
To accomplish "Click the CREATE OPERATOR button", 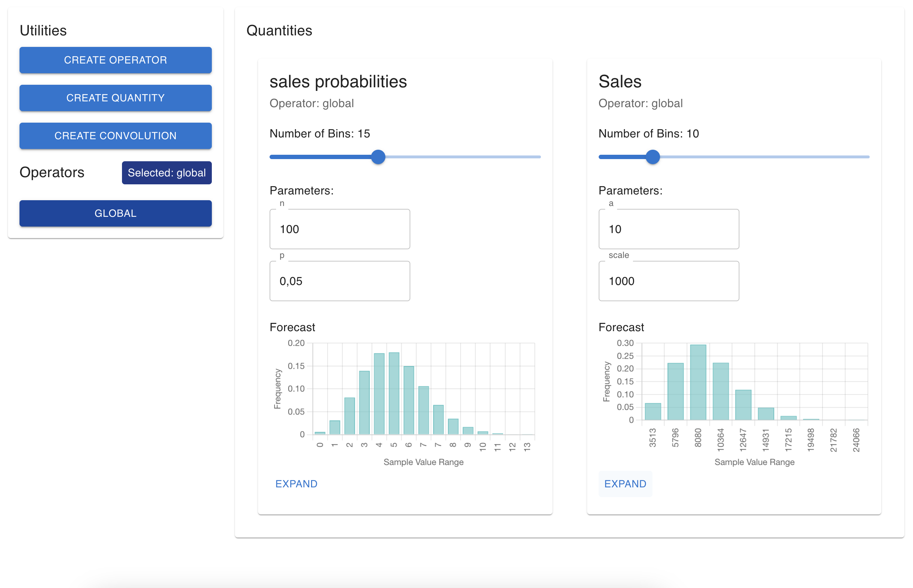I will (115, 60).
